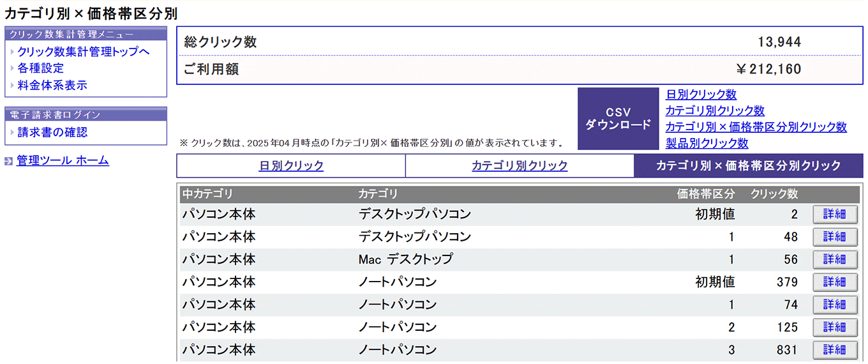Open 詳細 for ノートパソコン with 125 clicks
The height and width of the screenshot is (364, 868).
pyautogui.click(x=835, y=328)
